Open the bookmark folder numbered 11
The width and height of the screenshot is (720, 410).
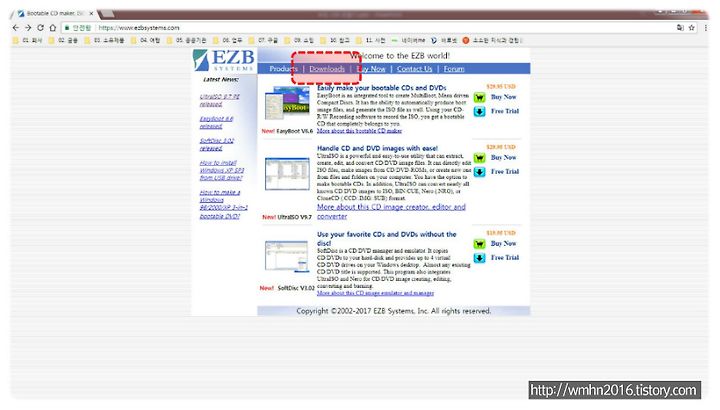(x=371, y=40)
